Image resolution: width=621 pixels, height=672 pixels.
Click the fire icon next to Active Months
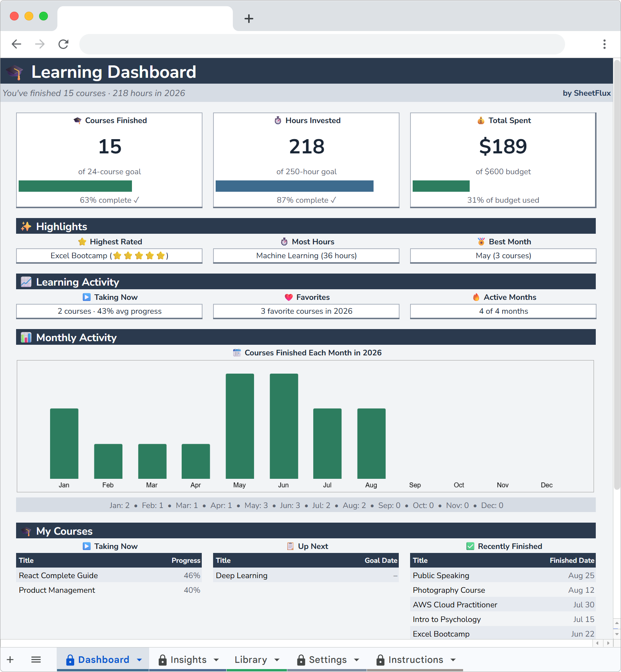tap(476, 297)
